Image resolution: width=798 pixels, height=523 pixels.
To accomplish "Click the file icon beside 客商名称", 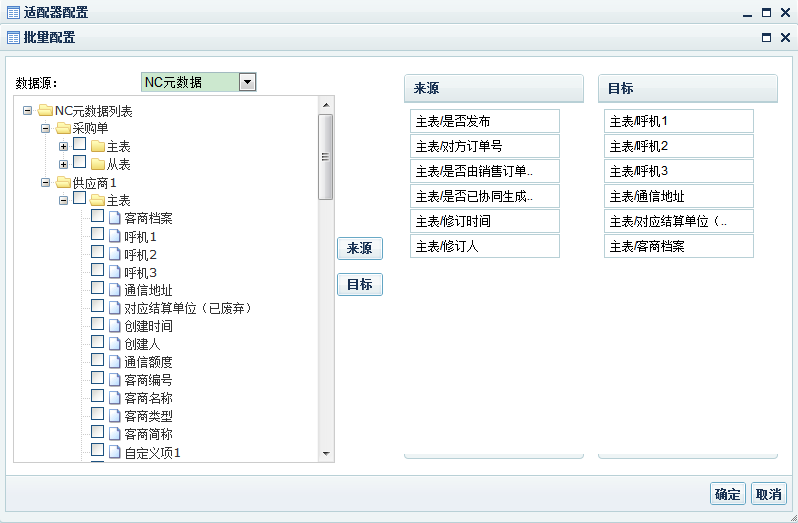I will pyautogui.click(x=115, y=398).
